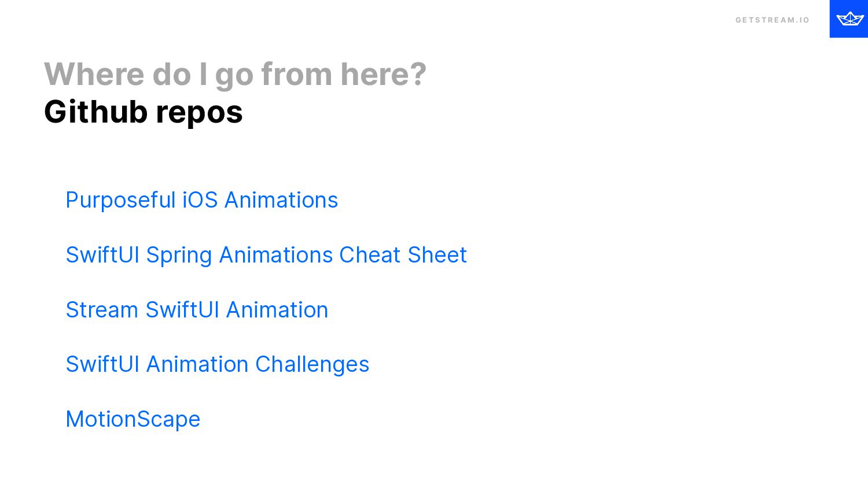This screenshot has width=868, height=488.
Task: Click "iOS" in the first link
Action: pos(200,200)
